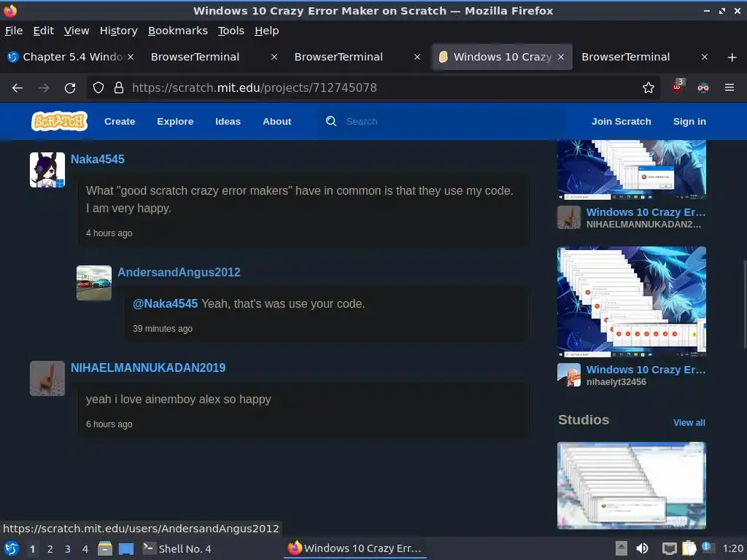Open Naka4545's avatar picture
Viewport: 747px width, 560px height.
(x=47, y=170)
